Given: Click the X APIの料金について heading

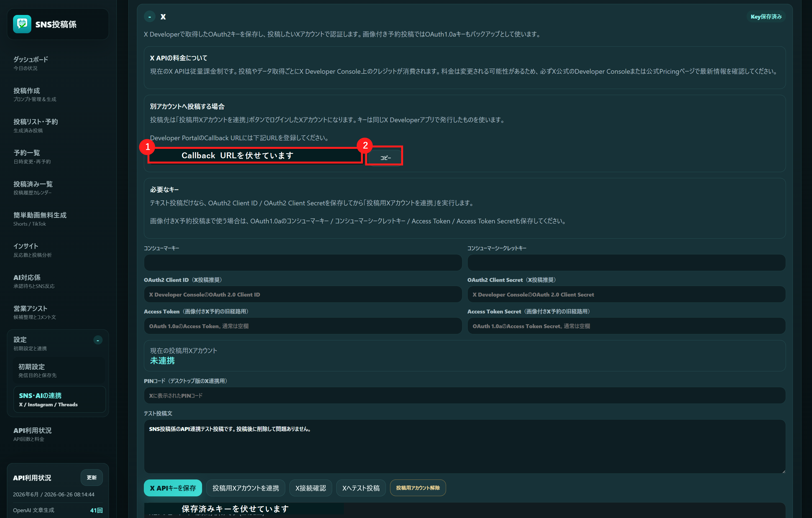Looking at the screenshot, I should point(179,58).
